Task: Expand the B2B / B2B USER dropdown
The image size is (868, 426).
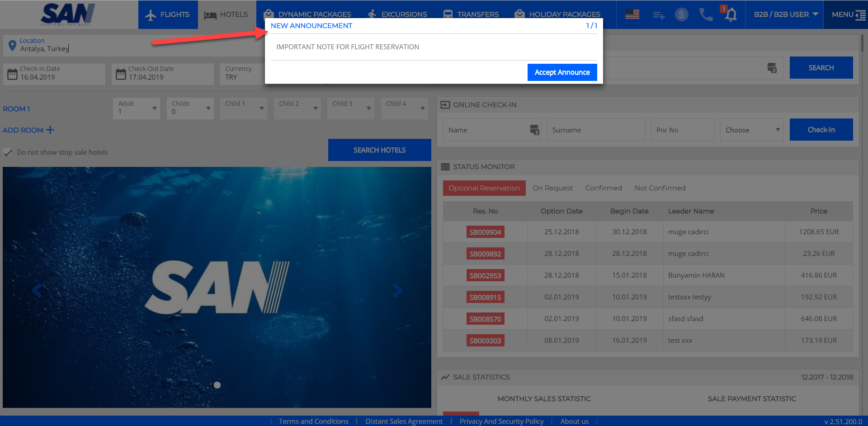Action: [x=786, y=14]
